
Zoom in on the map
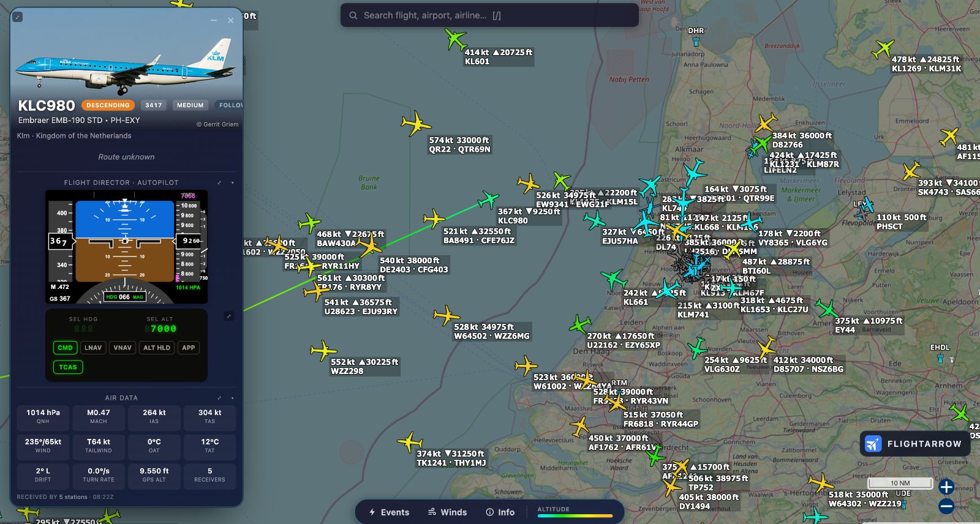946,487
